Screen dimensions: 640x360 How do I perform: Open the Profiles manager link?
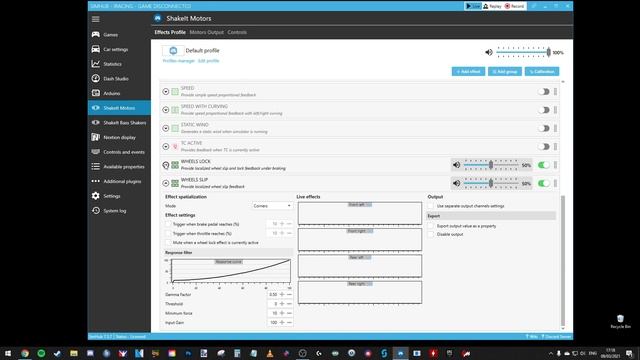tap(179, 61)
